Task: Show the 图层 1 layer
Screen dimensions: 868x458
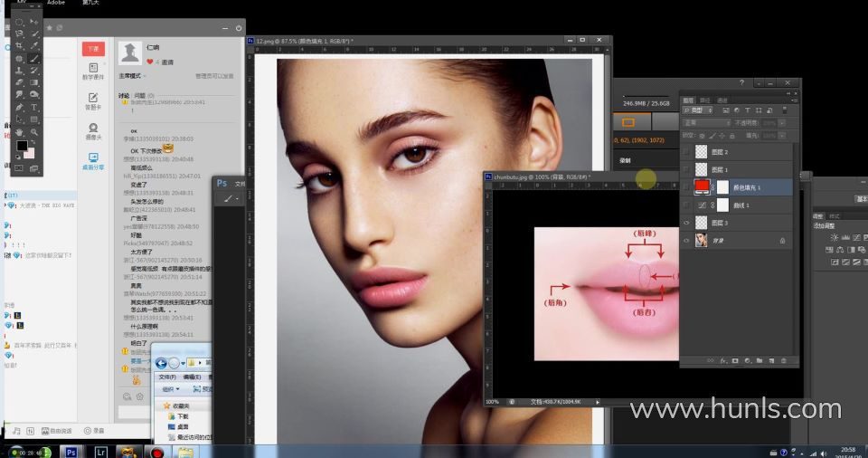Action: pos(686,169)
